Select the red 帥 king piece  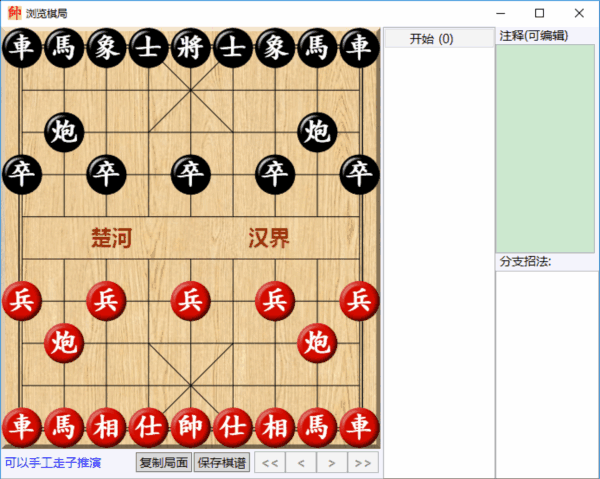(x=191, y=427)
